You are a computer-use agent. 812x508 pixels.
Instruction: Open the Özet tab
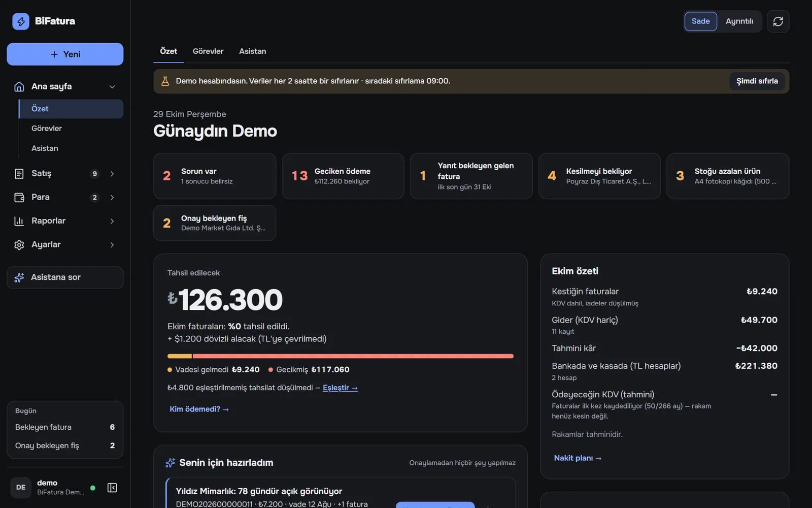168,51
